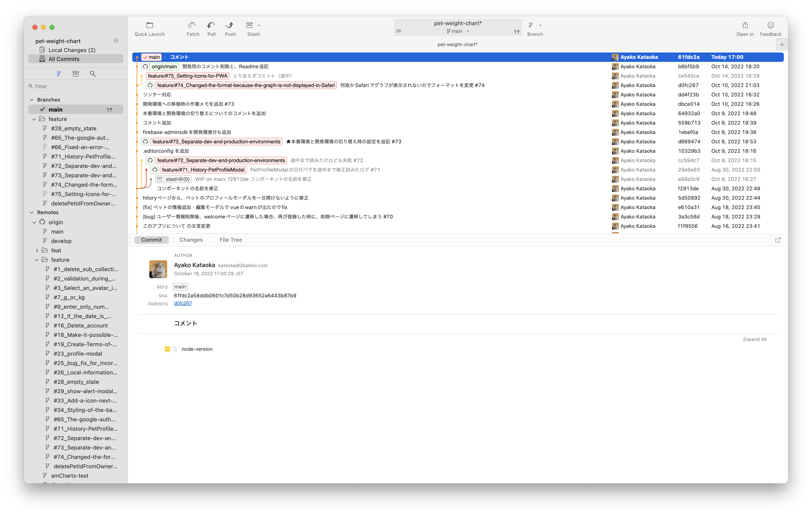Create a branch with Branch icon
This screenshot has height=515, width=812.
(531, 25)
